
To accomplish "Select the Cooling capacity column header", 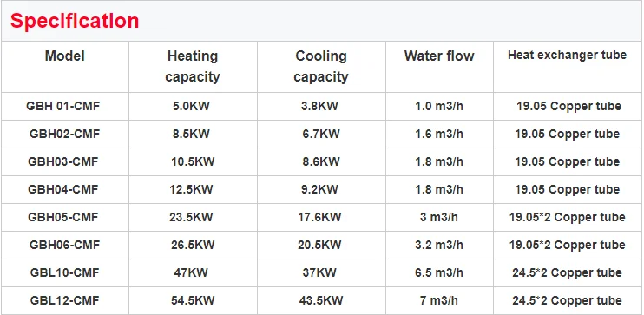I will pos(321,66).
